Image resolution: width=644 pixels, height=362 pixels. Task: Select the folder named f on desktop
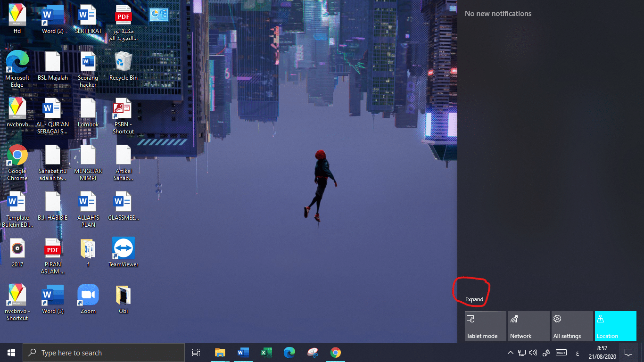pyautogui.click(x=88, y=253)
